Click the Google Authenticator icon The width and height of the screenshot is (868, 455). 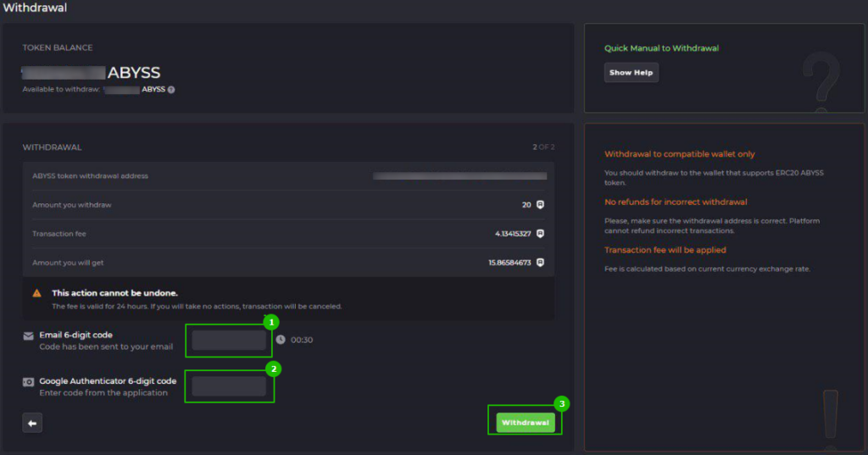tap(28, 382)
